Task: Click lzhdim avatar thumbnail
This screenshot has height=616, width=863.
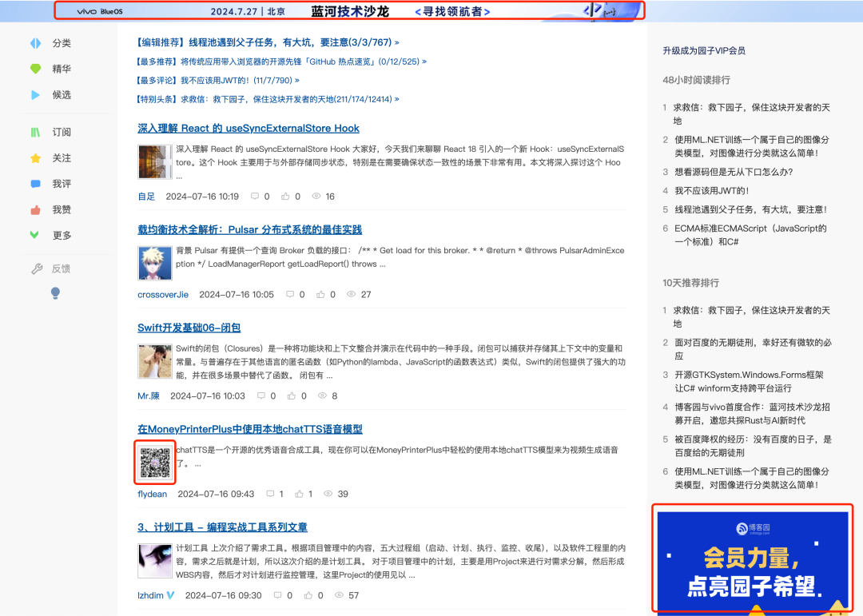Action: click(x=155, y=560)
